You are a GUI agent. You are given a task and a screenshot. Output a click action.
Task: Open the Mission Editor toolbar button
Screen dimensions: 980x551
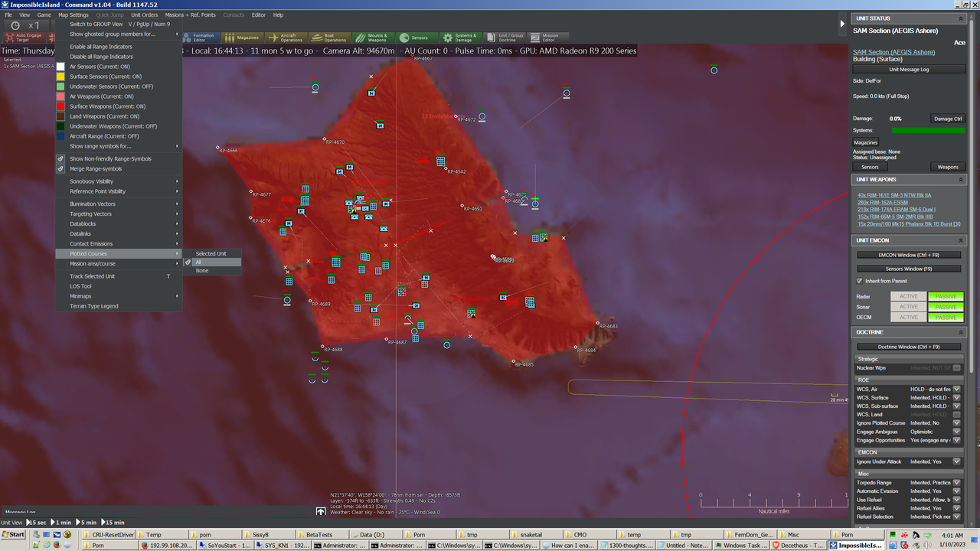[x=548, y=37]
